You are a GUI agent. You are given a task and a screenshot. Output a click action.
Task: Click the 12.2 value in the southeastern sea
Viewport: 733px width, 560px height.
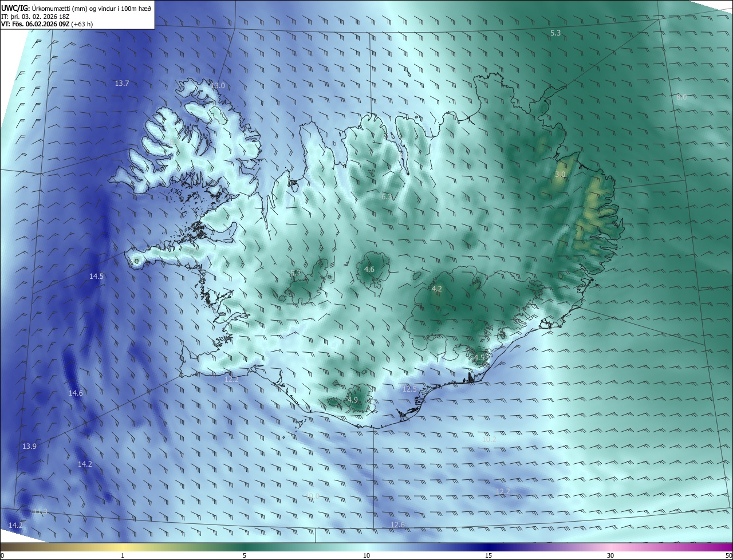coord(503,492)
